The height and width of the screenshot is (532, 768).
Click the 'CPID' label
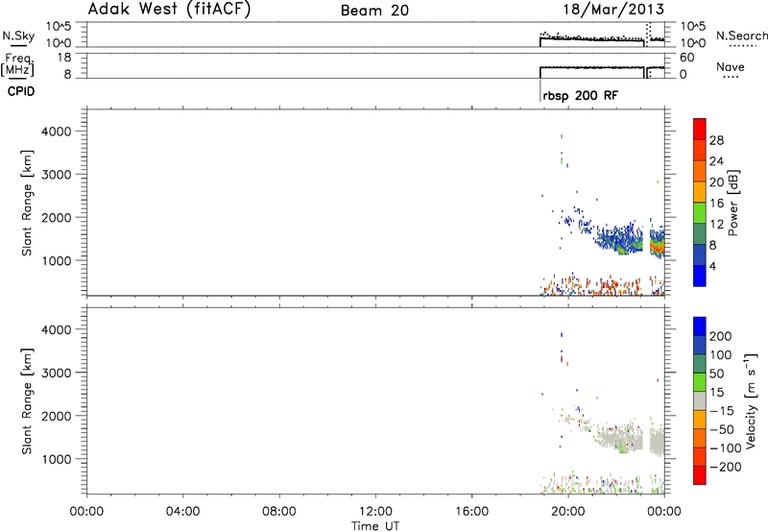(21, 91)
